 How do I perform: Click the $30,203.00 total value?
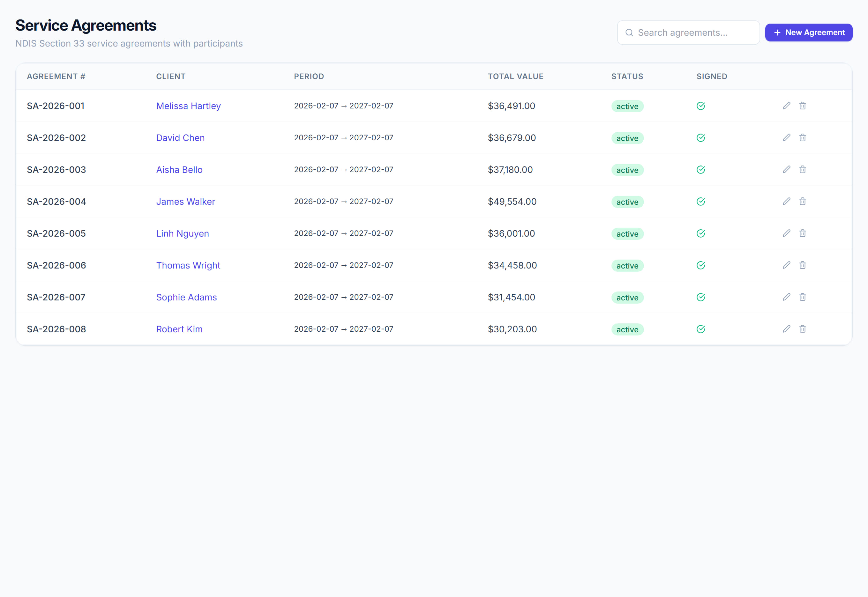[x=512, y=329]
